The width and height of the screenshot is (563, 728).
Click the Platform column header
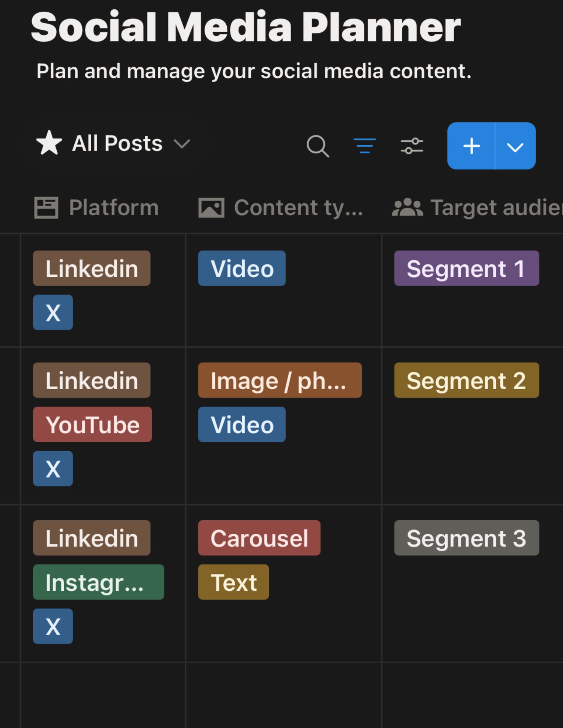click(96, 207)
